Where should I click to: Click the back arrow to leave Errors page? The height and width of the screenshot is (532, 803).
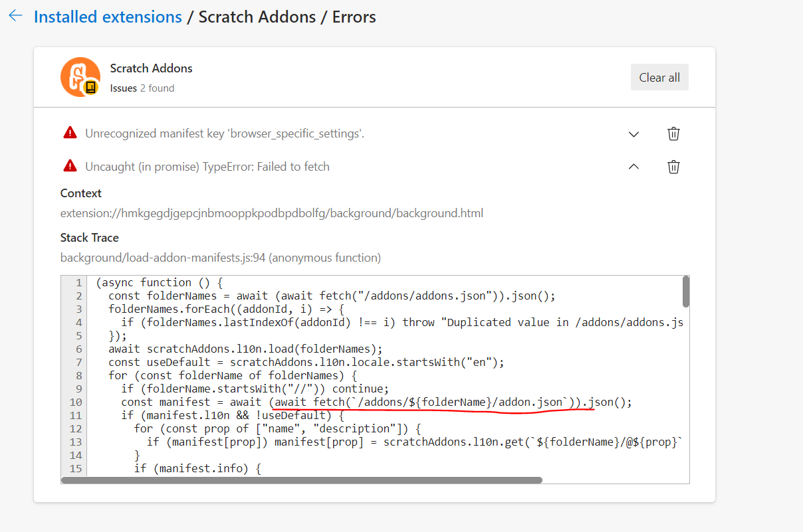tap(15, 15)
